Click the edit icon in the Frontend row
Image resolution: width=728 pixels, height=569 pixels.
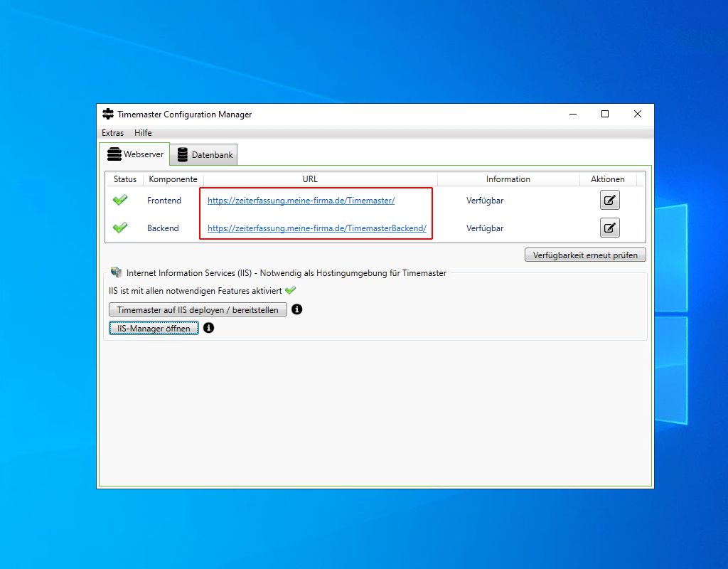pyautogui.click(x=609, y=200)
